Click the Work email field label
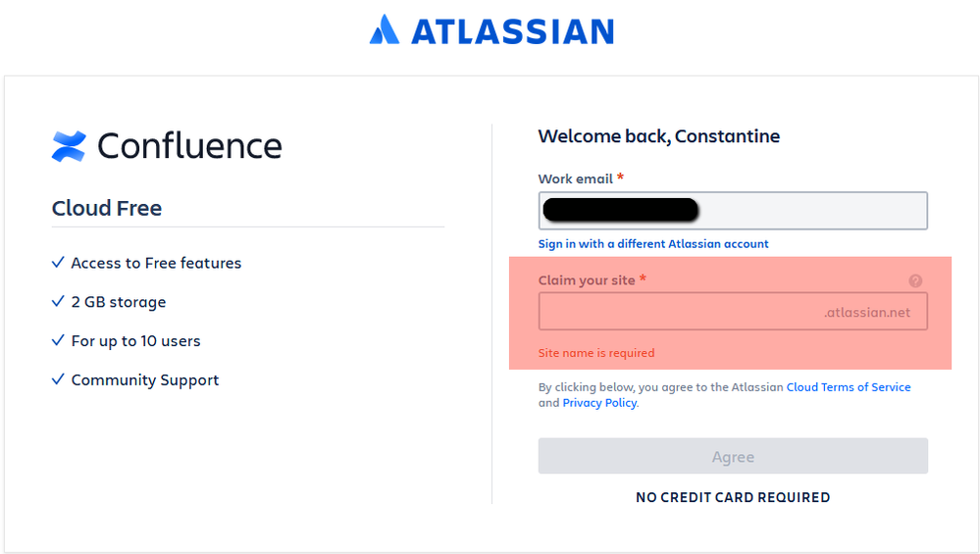This screenshot has width=980, height=554. (x=575, y=179)
